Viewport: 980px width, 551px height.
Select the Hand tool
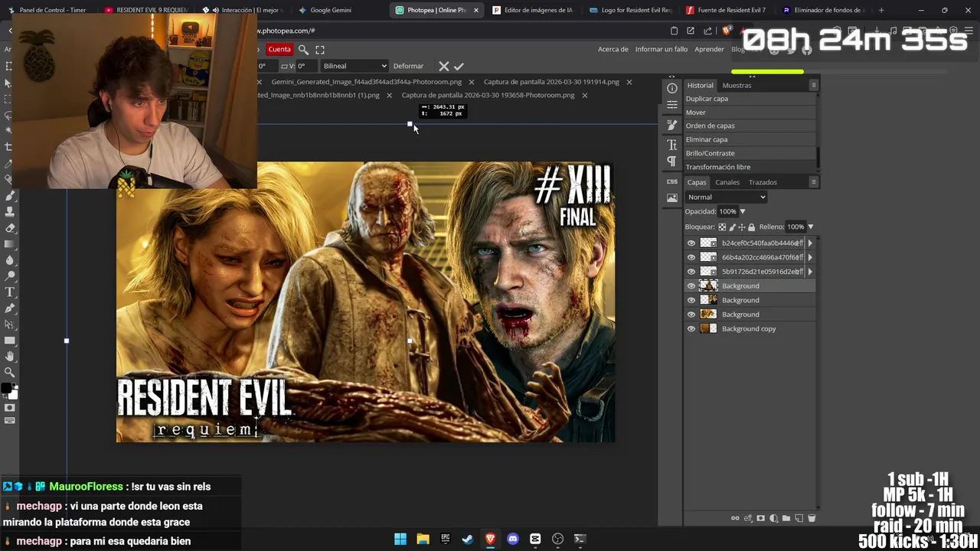tap(9, 357)
